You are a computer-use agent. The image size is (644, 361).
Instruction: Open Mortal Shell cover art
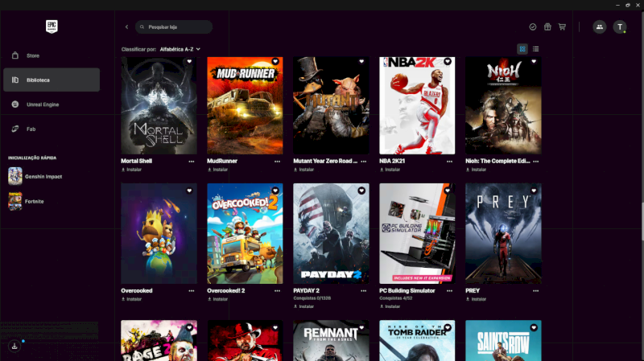[x=159, y=106]
